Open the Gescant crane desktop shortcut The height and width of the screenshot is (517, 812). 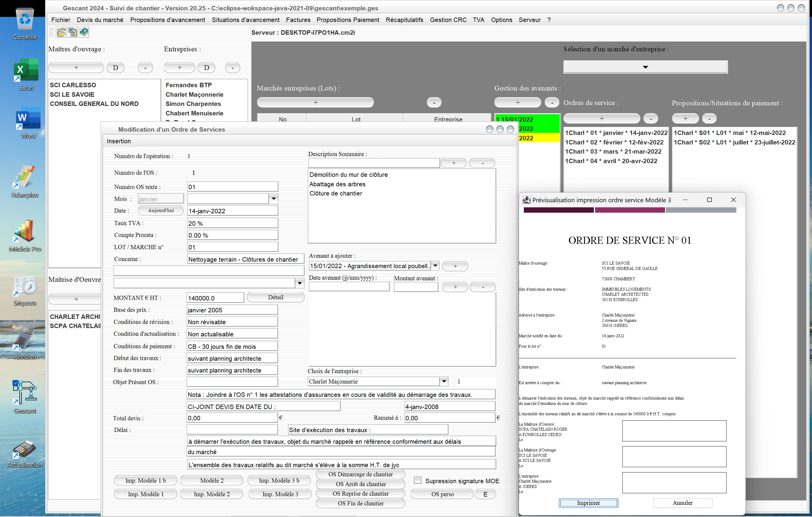click(25, 397)
